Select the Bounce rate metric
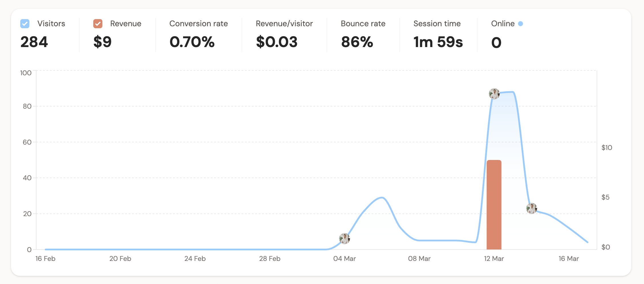Viewport: 644px width, 284px height. (x=363, y=24)
